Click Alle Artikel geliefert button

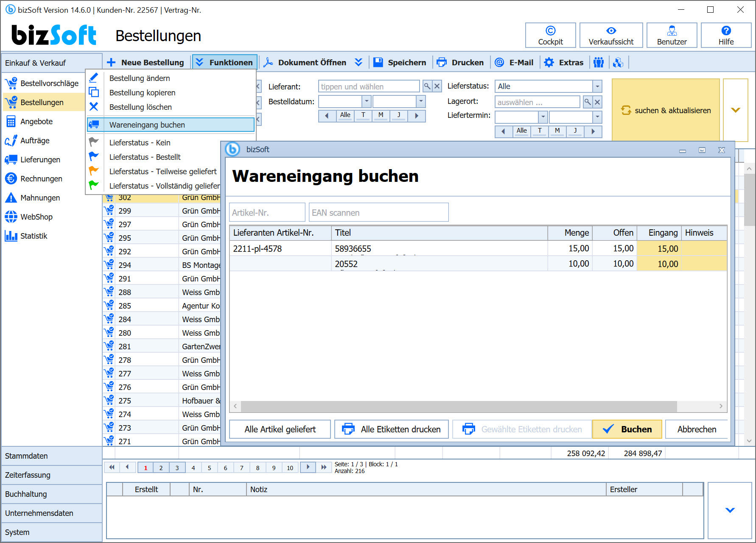(x=280, y=429)
